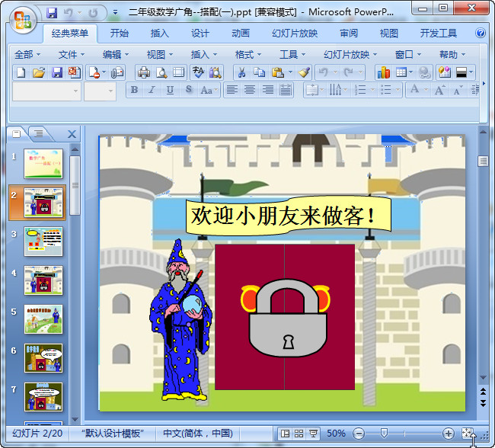The width and height of the screenshot is (495, 448).
Task: Go to next slide using double-down arrows
Action: [x=483, y=403]
